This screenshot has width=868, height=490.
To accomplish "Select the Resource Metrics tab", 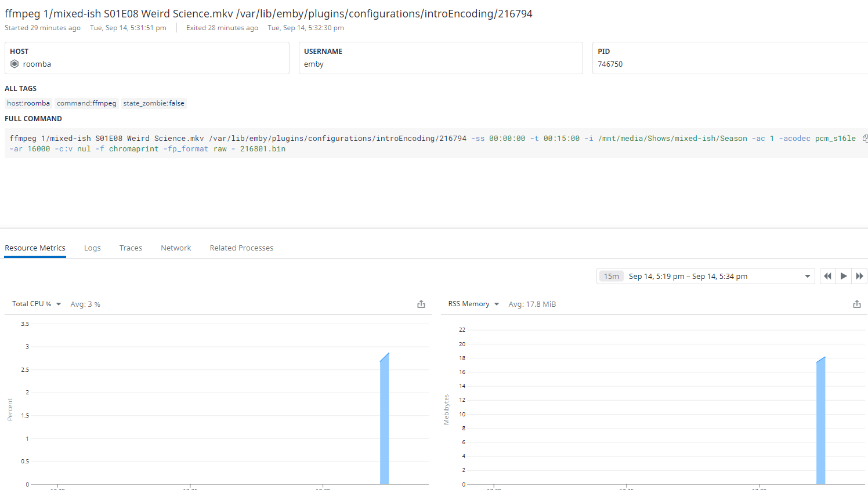I will pos(35,248).
